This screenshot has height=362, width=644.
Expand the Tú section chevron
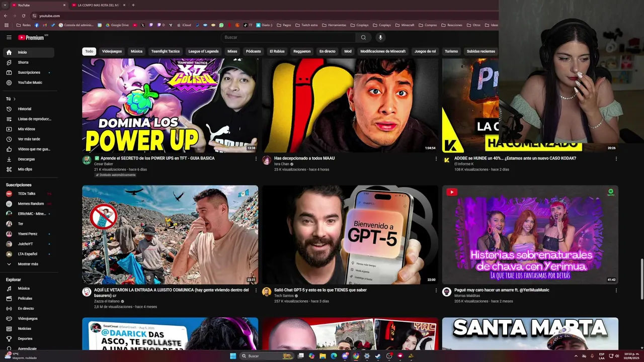(14, 99)
